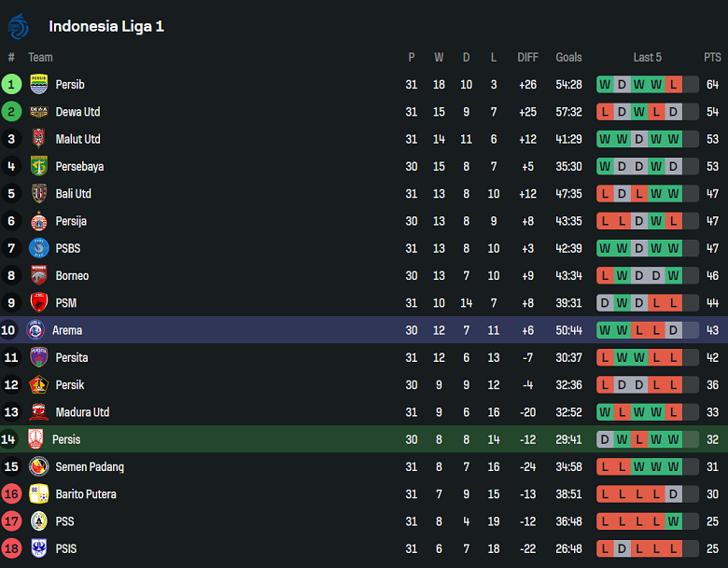Select the Persis highlighted row name
Screen dimensions: 728x568
coord(66,440)
